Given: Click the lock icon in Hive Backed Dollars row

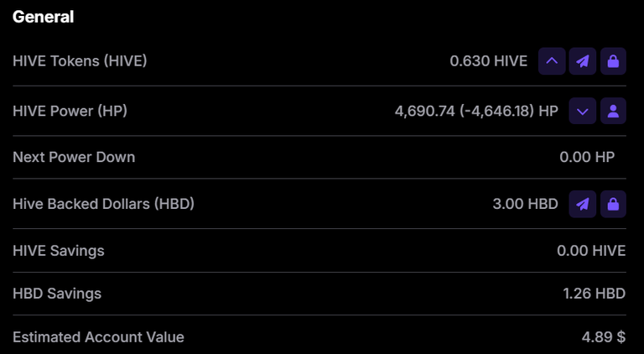Looking at the screenshot, I should [613, 204].
